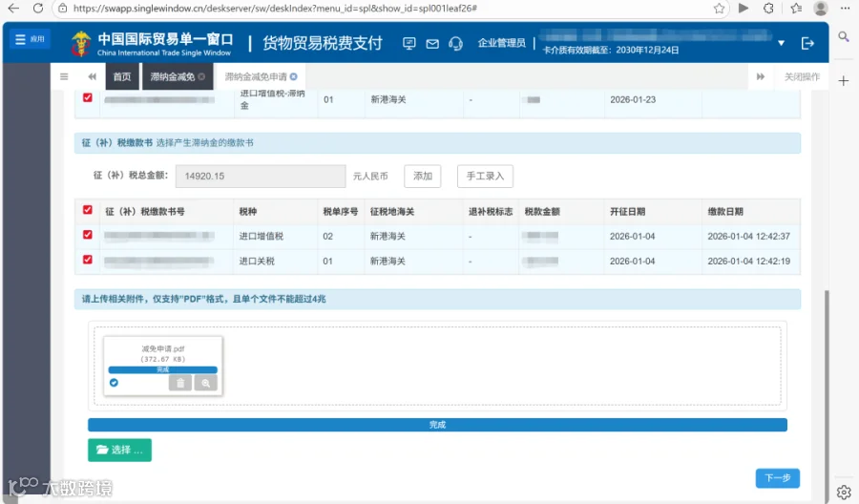Add a sidebar app with the plus icon
Image resolution: width=859 pixels, height=504 pixels.
click(844, 81)
